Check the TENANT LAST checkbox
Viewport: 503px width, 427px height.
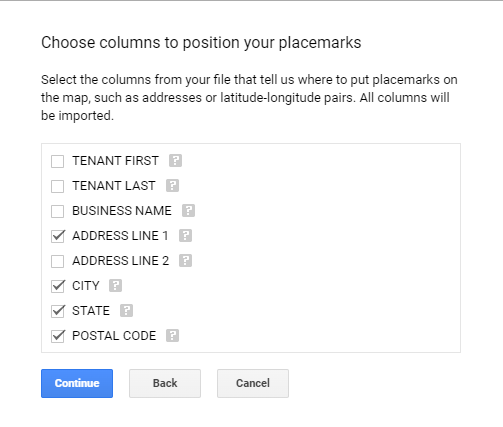point(57,186)
